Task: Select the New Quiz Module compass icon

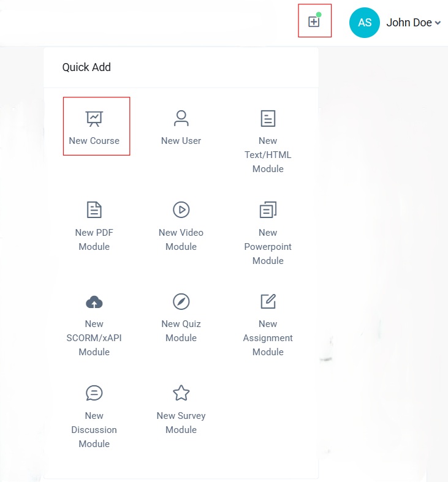Action: [181, 301]
